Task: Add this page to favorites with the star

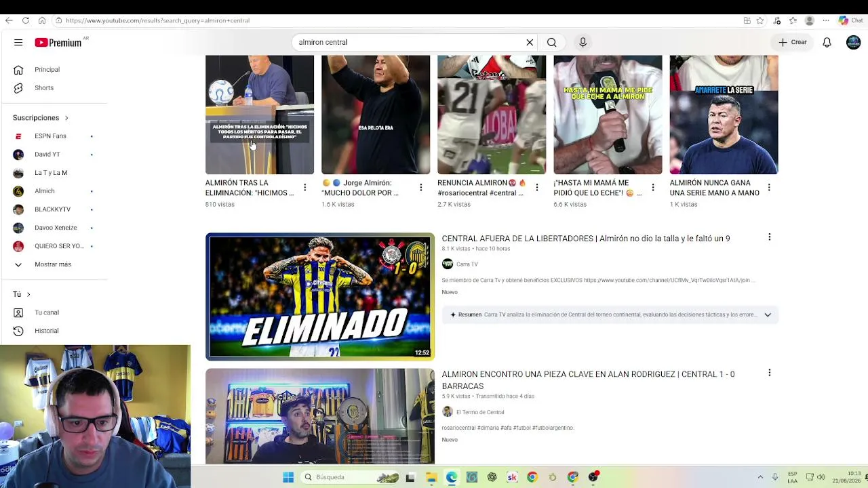Action: [x=760, y=20]
